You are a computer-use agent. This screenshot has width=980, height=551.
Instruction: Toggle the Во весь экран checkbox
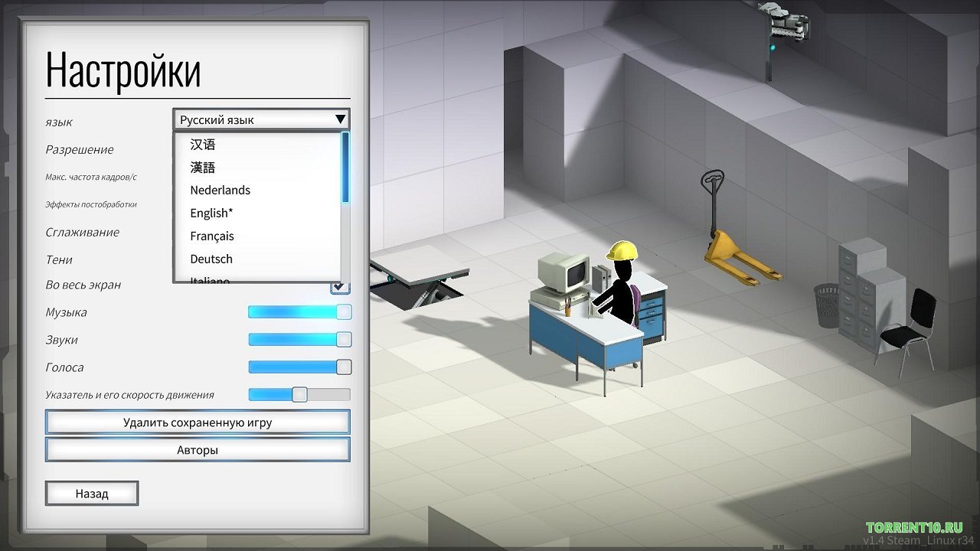(340, 286)
